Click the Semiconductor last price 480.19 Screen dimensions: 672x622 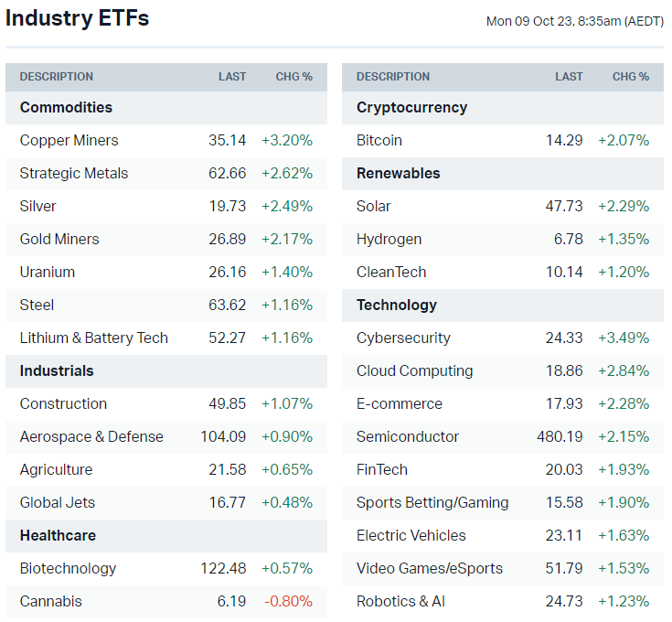click(x=560, y=436)
